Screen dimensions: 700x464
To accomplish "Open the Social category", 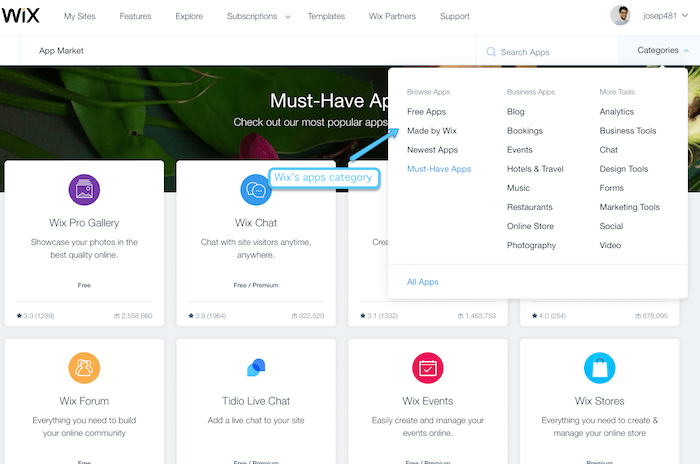I will coord(611,226).
